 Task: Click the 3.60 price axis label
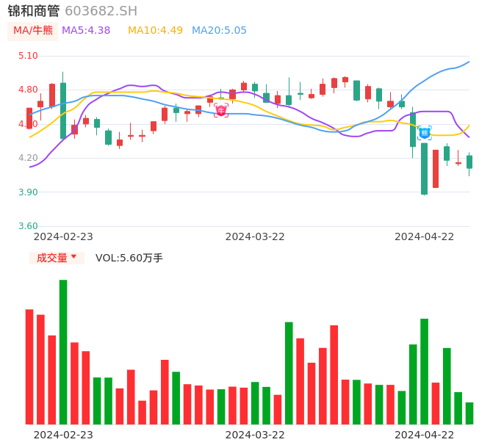[x=28, y=226]
